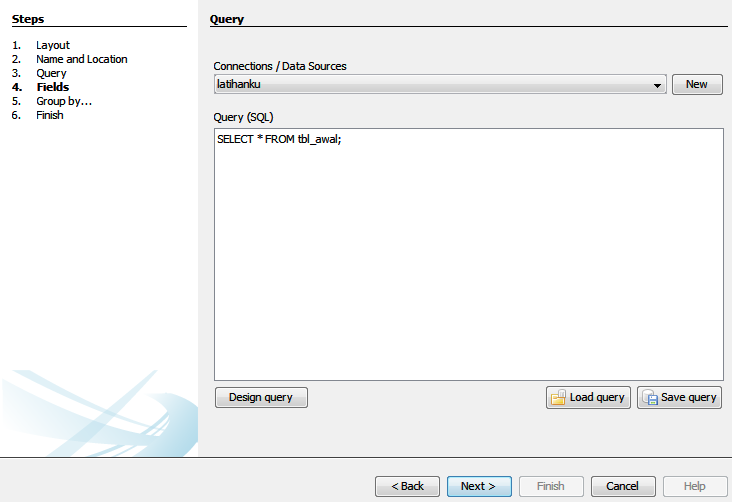Select the Name and Location step
732x502 pixels.
point(82,59)
